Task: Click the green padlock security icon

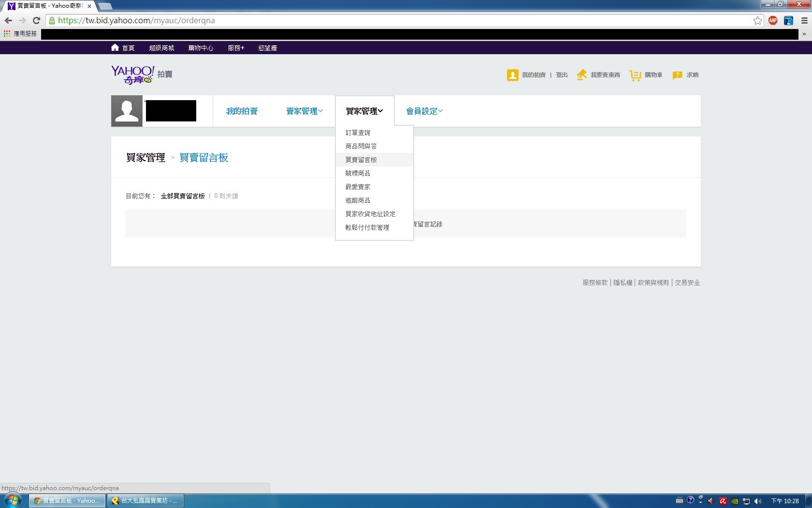Action: click(x=52, y=20)
